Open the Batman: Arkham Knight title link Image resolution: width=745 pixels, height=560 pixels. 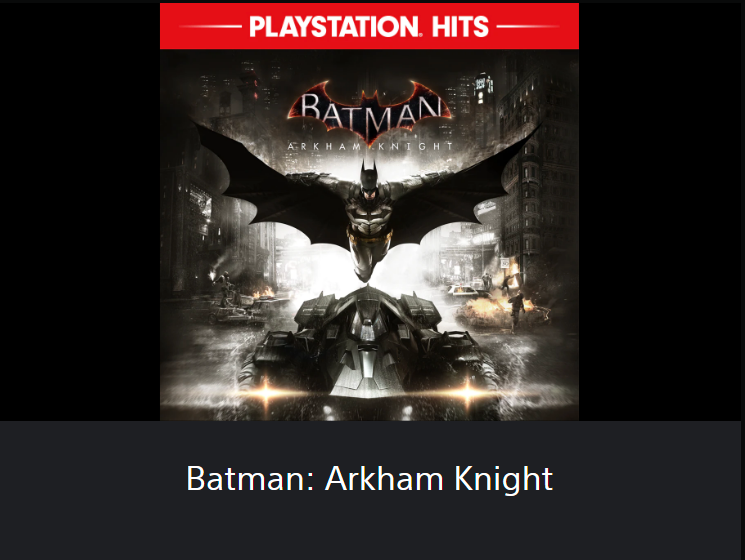coord(369,479)
